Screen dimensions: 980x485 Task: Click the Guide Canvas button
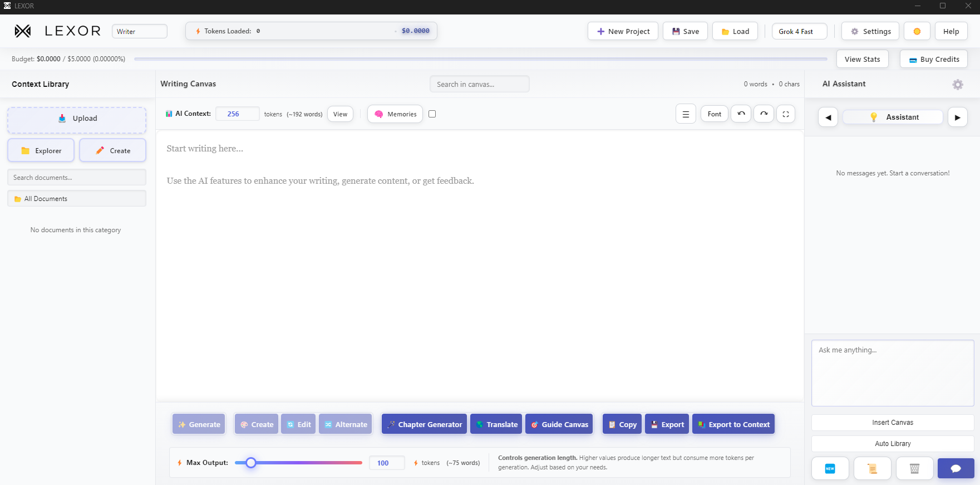tap(559, 424)
